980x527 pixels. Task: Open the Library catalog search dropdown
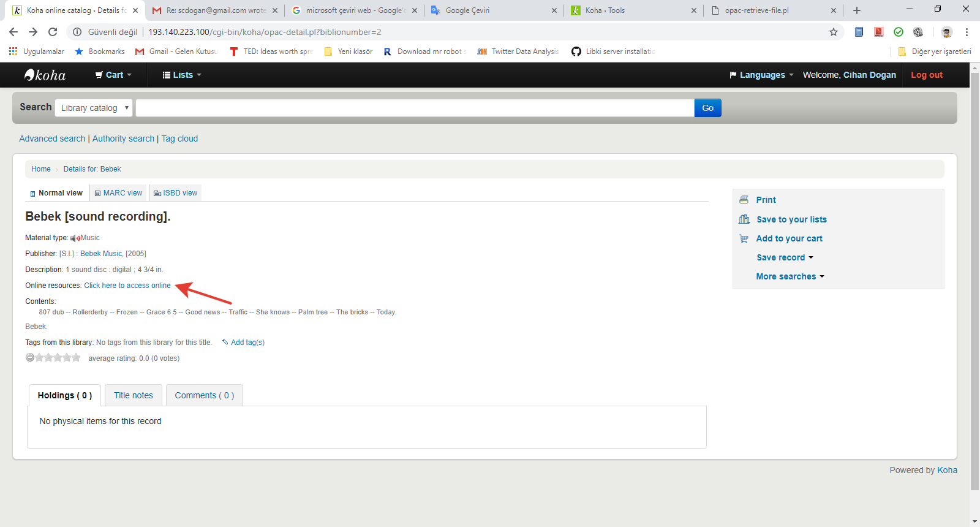point(94,108)
